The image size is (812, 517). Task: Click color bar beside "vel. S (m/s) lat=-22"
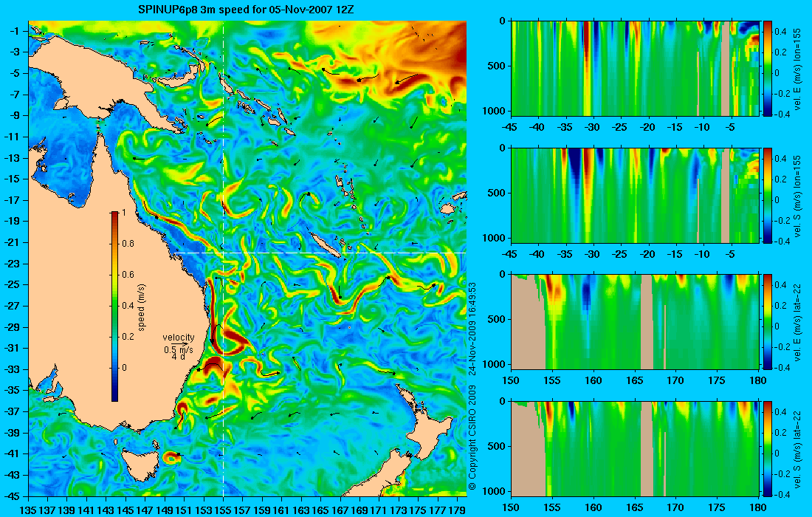(x=767, y=448)
